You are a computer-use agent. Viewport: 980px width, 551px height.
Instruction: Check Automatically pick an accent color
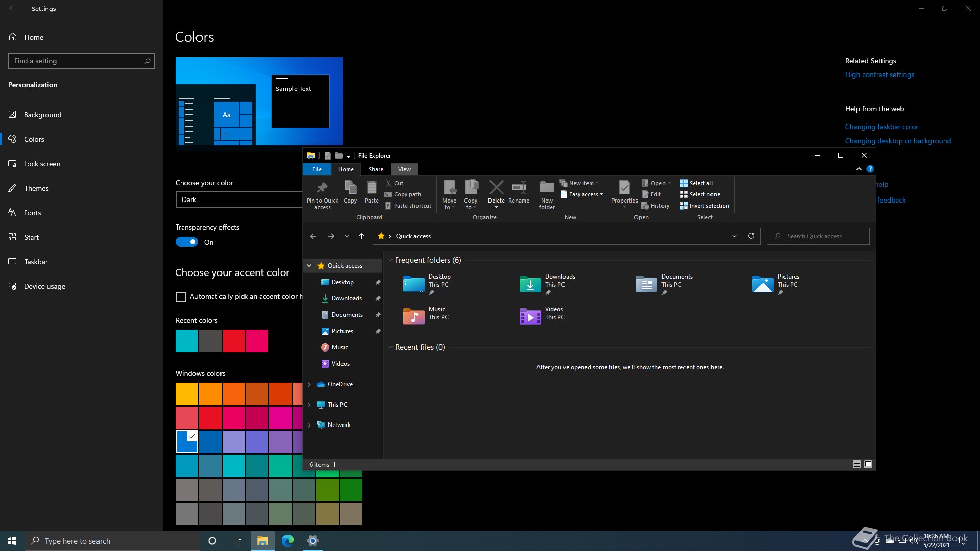click(x=181, y=297)
